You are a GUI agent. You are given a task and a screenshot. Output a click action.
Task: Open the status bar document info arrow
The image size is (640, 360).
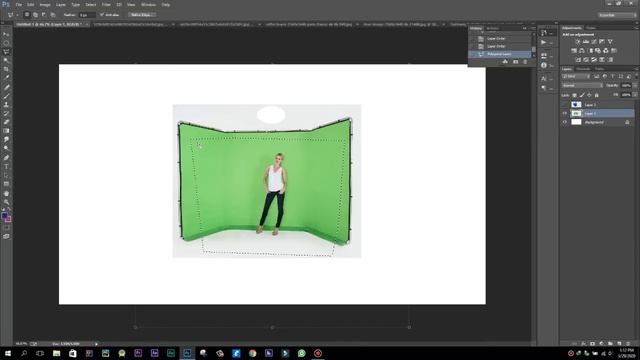[x=96, y=344]
